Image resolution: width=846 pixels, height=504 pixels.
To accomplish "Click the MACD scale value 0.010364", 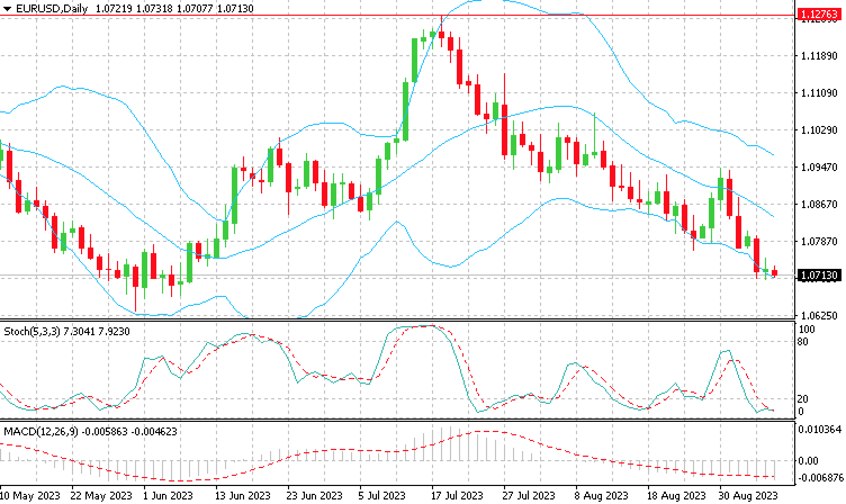I will pos(820,429).
